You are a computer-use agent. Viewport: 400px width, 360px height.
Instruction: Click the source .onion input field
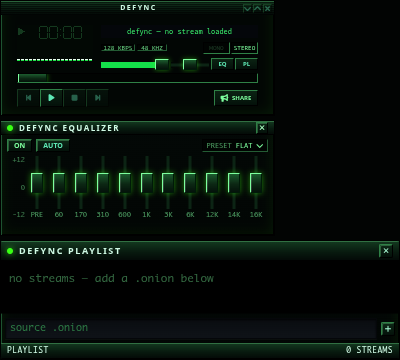(x=191, y=328)
